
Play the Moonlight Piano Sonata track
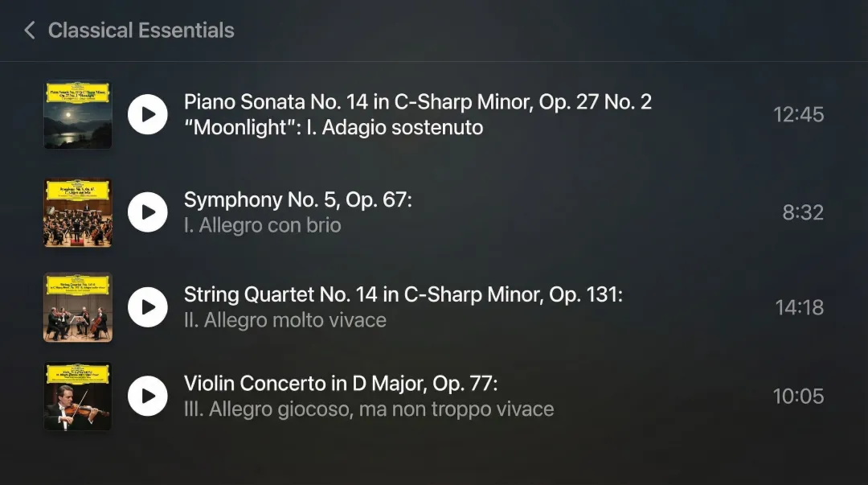(148, 114)
